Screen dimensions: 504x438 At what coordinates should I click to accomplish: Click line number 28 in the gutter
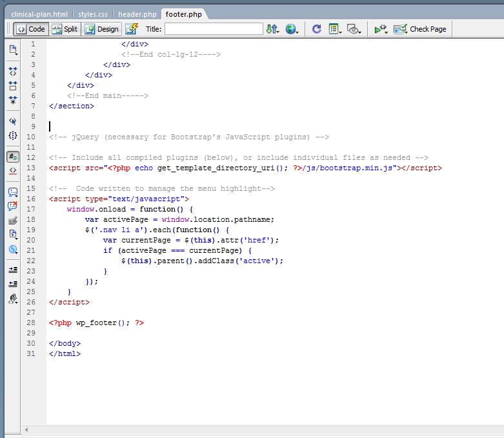click(x=31, y=323)
